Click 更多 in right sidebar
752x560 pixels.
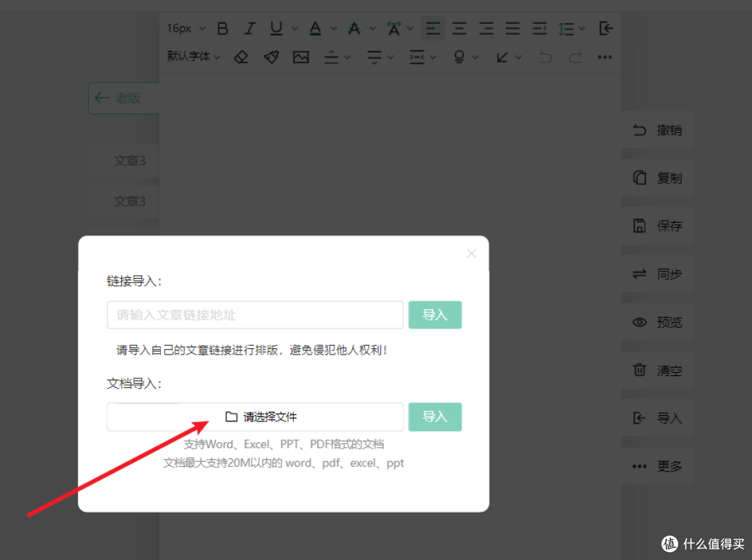pos(657,466)
